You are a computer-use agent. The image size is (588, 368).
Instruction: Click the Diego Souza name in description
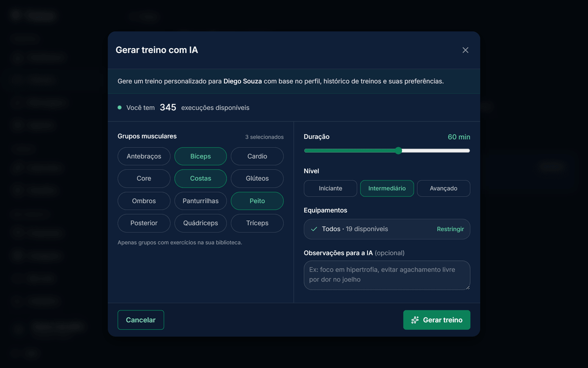(x=243, y=81)
